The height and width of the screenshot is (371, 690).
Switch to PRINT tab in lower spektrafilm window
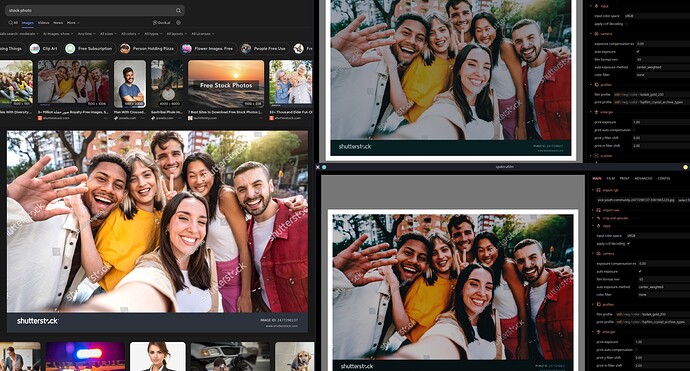pos(624,179)
